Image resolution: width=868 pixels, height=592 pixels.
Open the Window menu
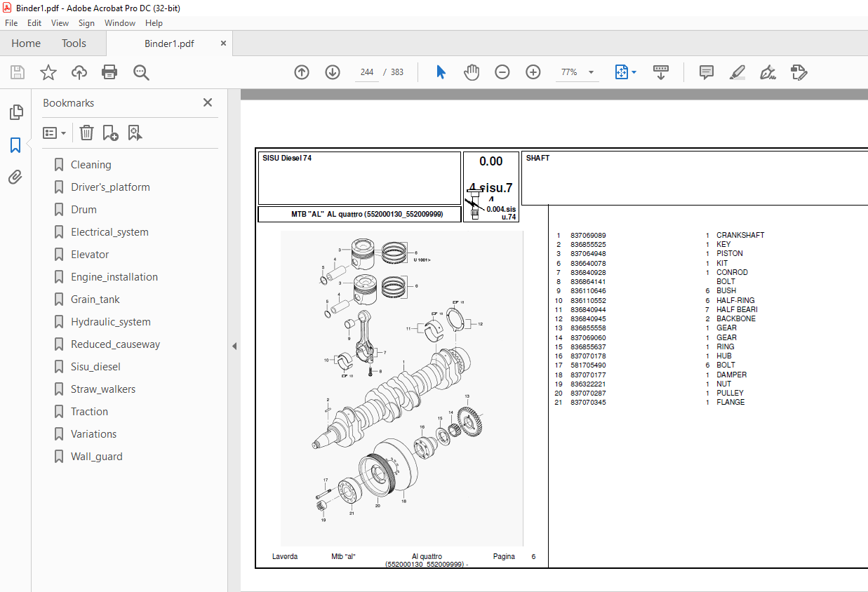point(120,23)
